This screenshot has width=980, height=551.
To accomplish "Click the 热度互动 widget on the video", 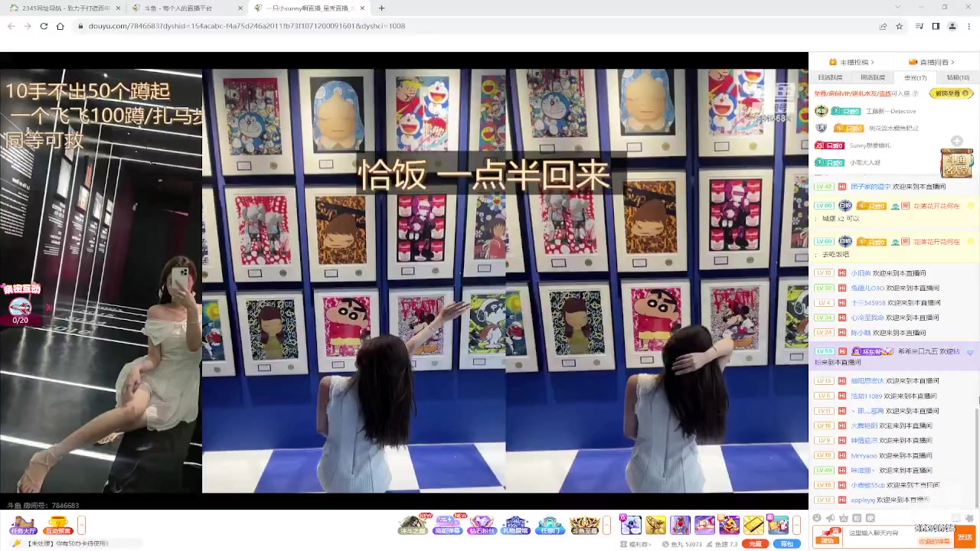I will pos(21,305).
